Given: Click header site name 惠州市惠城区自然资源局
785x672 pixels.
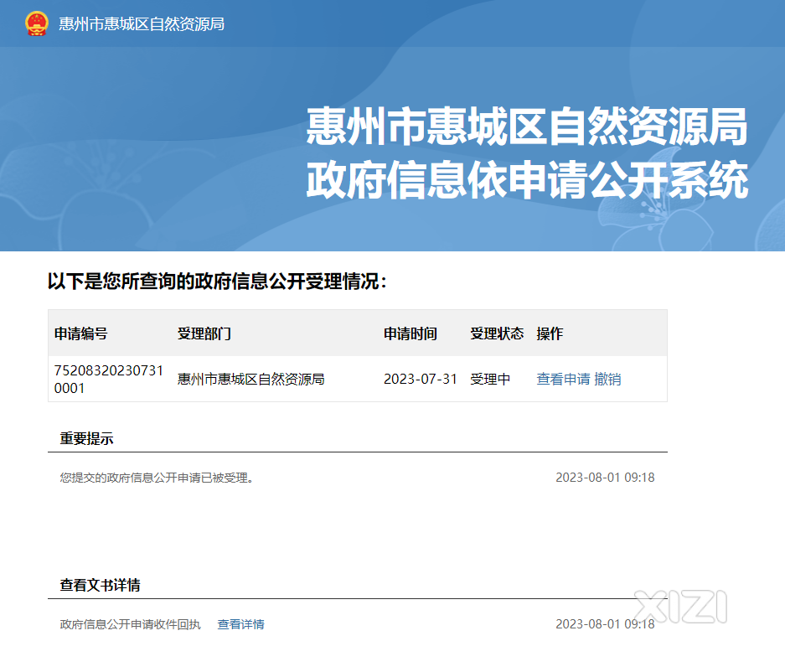Looking at the screenshot, I should (x=142, y=24).
